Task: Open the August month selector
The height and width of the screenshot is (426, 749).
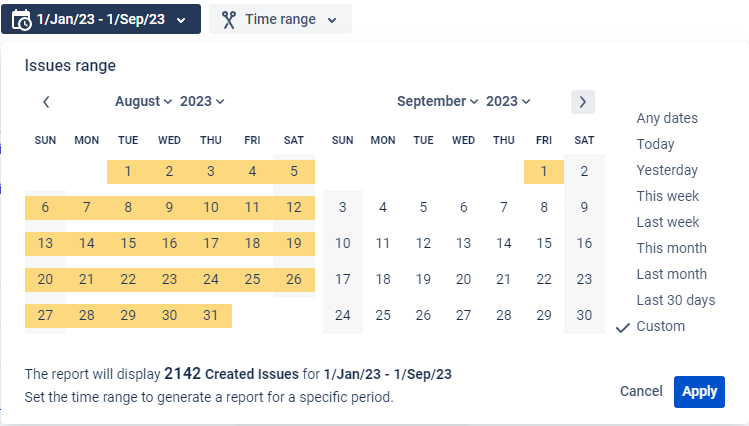Action: 143,101
